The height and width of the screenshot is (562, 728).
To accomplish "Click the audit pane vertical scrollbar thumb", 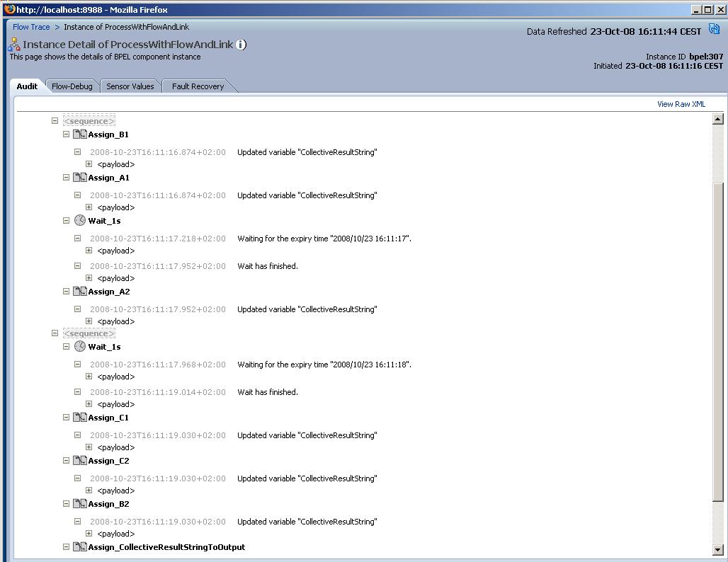I will coord(718,343).
